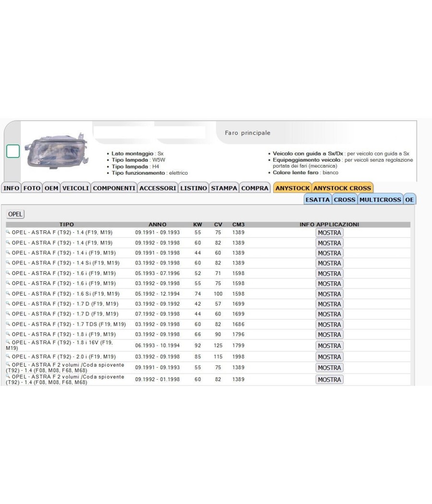This screenshot has height=504, width=432.
Task: Click MOSTRA for Astra 1.6 i 52 kW
Action: click(329, 274)
